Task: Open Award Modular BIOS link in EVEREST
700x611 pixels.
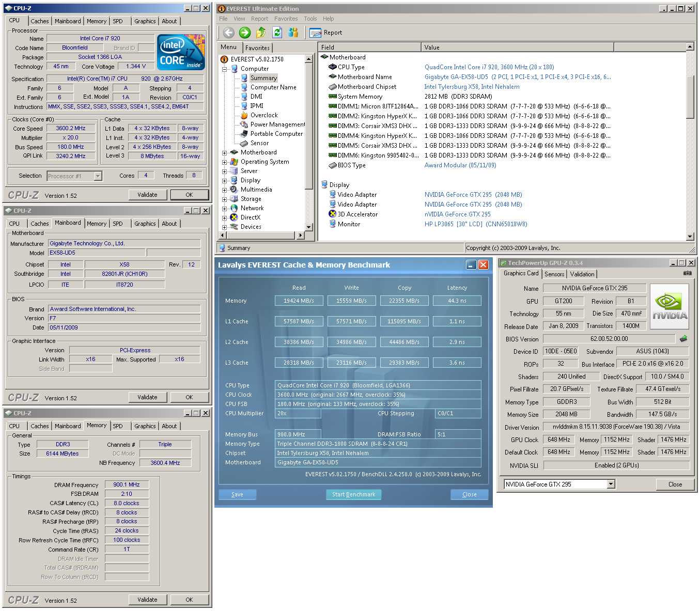Action: pyautogui.click(x=460, y=165)
